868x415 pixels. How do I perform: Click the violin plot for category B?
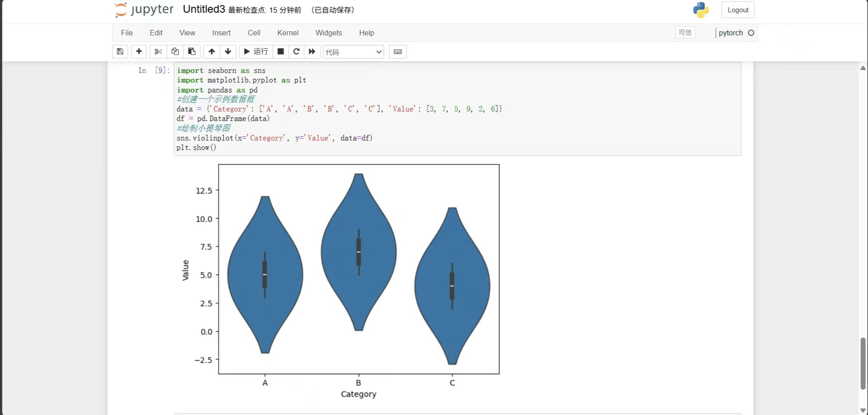point(358,252)
